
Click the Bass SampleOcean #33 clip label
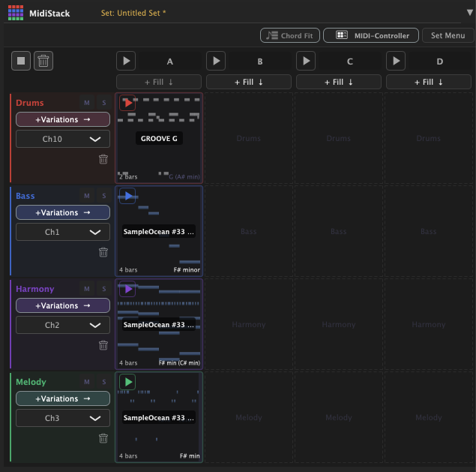pos(158,232)
